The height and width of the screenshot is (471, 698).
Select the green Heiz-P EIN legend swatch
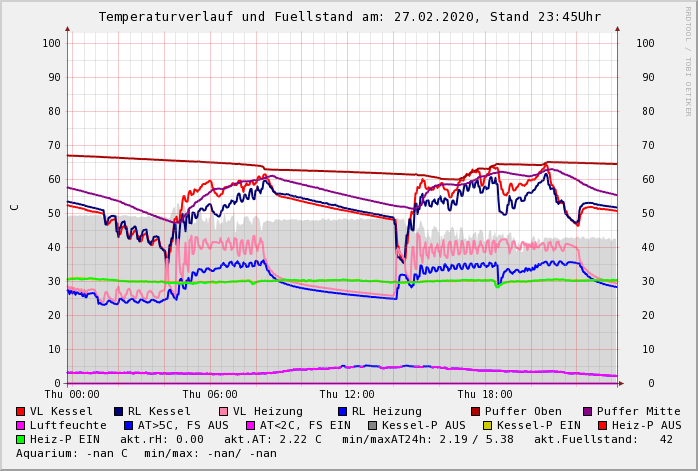click(21, 439)
